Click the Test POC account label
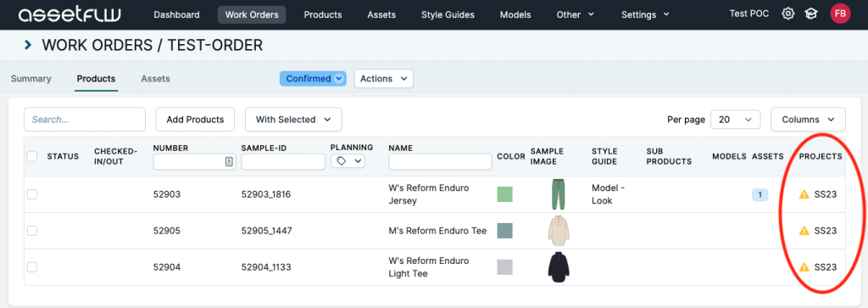Viewport: 868px width, 308px height. 749,14
